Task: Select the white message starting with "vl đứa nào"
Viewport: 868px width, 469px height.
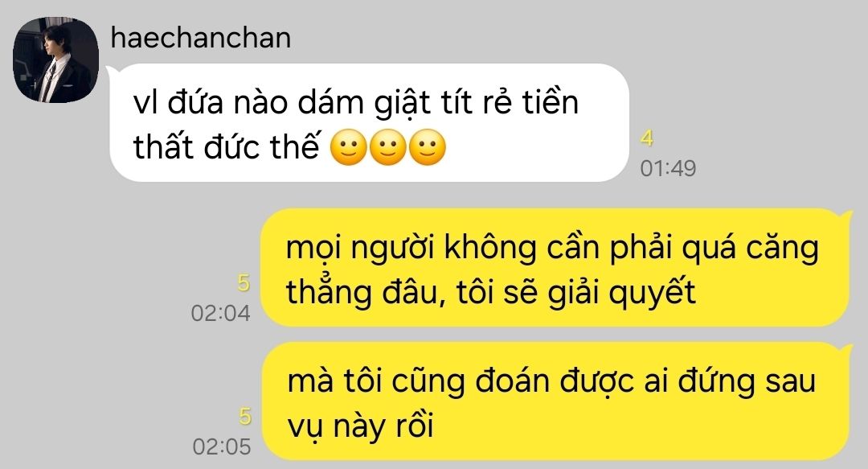Action: pos(370,123)
